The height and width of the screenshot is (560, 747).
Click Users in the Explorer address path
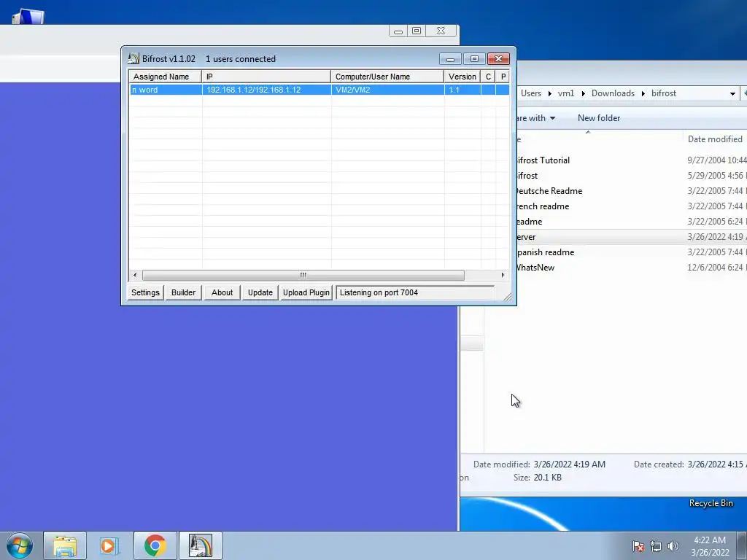point(531,93)
